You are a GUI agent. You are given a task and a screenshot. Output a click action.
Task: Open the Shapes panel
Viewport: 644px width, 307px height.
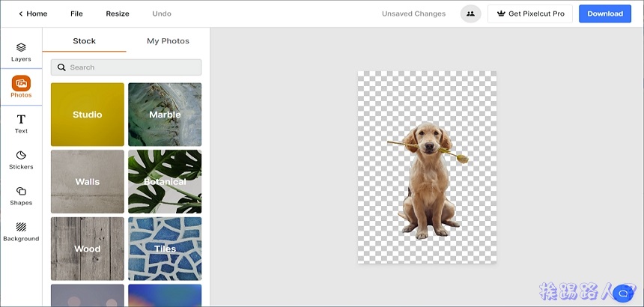pos(21,195)
